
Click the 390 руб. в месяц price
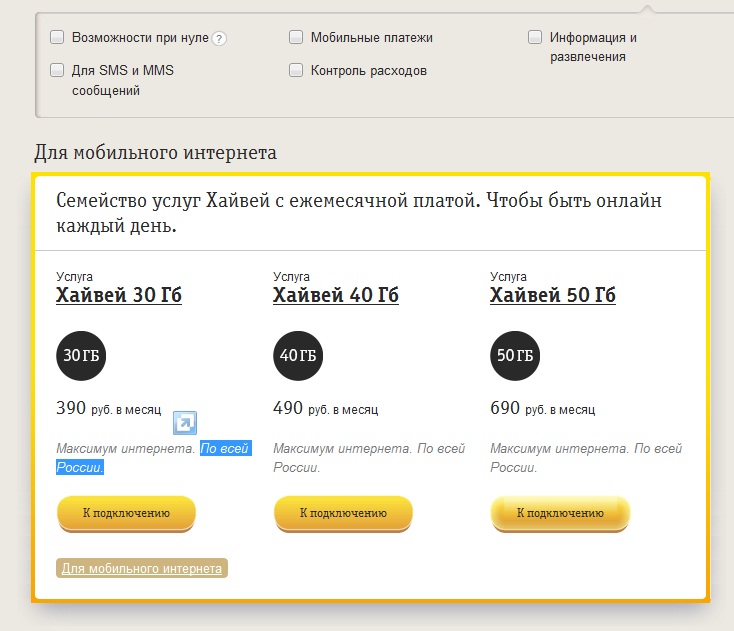pyautogui.click(x=109, y=408)
